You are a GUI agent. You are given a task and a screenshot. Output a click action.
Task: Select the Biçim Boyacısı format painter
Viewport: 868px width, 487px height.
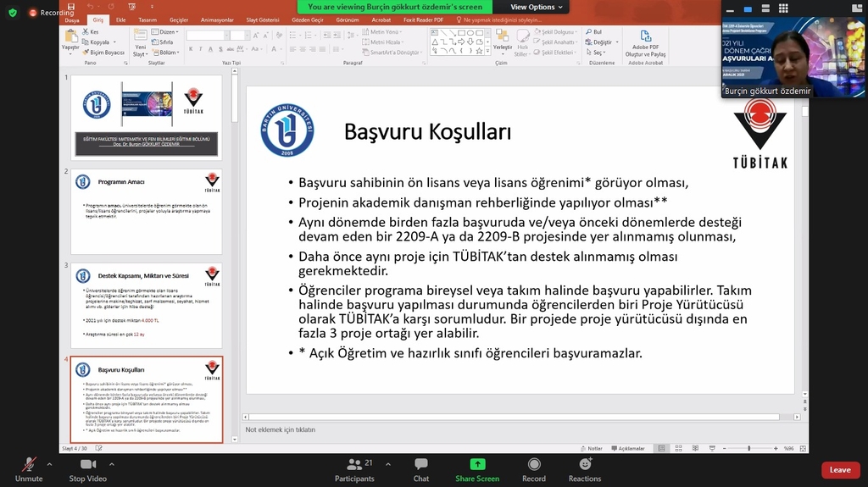pos(103,53)
